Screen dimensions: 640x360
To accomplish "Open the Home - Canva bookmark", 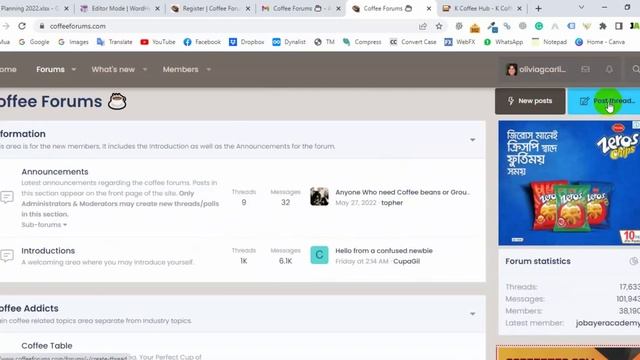I will tap(600, 42).
